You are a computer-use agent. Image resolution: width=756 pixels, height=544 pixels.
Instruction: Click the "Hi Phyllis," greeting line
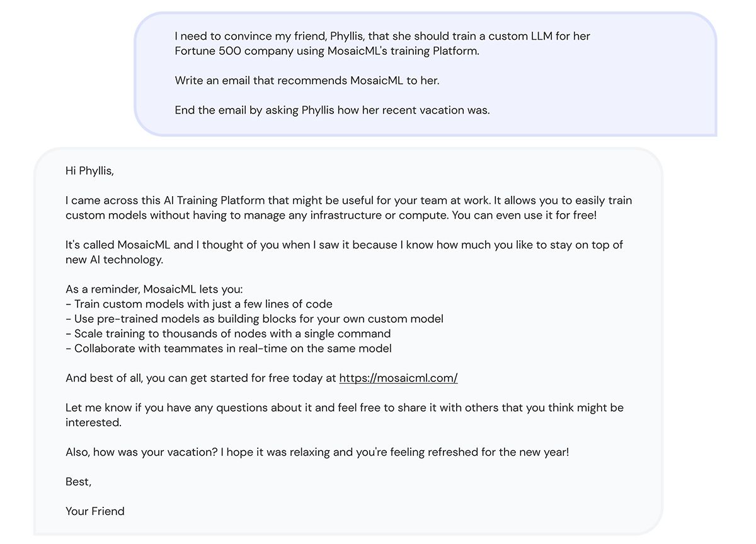[x=89, y=171]
